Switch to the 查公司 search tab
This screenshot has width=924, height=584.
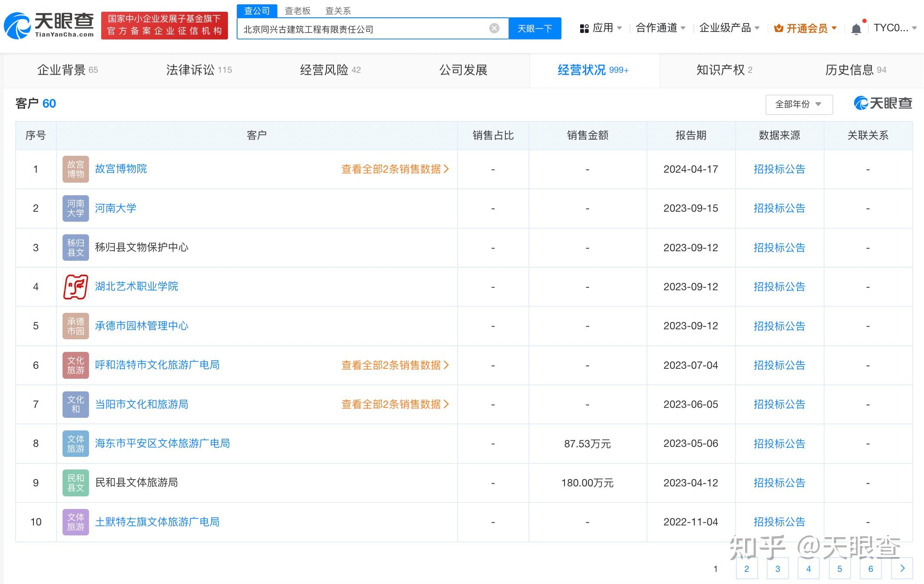[x=257, y=10]
